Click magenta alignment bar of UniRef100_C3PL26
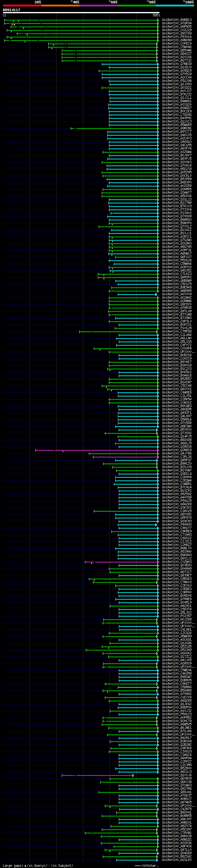The width and height of the screenshot is (197, 868). (126, 457)
